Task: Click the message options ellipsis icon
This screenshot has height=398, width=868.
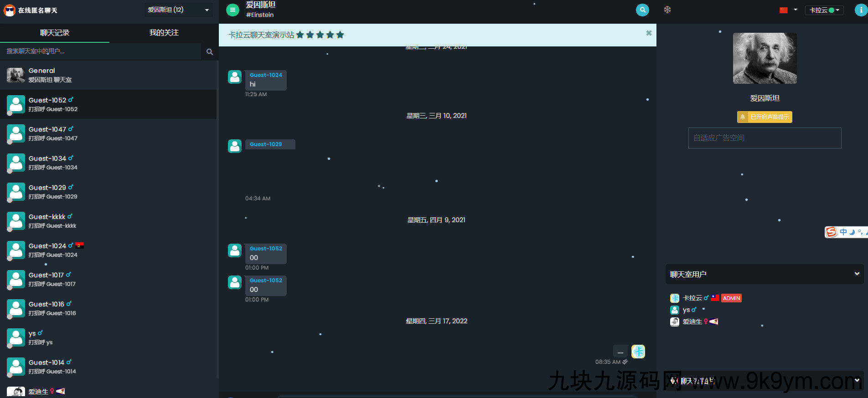Action: point(620,352)
